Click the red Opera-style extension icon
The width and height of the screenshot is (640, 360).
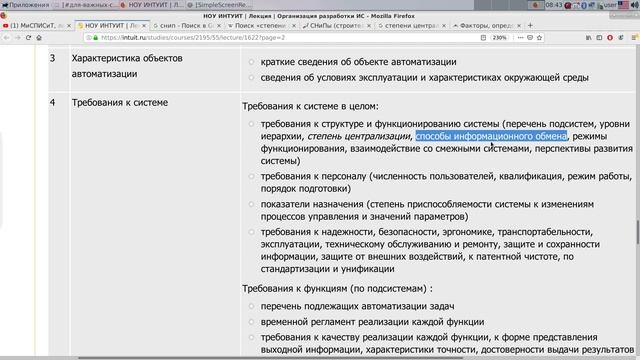[x=610, y=38]
